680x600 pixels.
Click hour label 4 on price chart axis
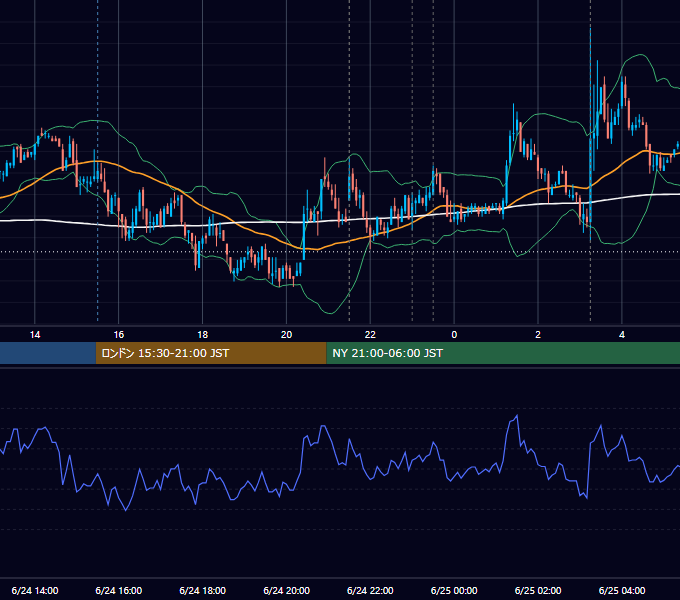coord(622,335)
